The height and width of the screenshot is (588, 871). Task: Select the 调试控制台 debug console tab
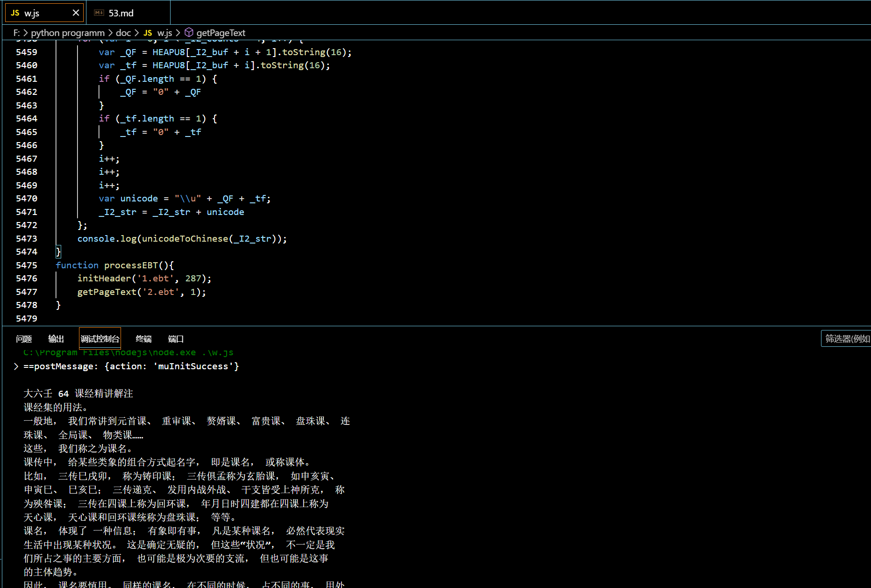click(100, 338)
